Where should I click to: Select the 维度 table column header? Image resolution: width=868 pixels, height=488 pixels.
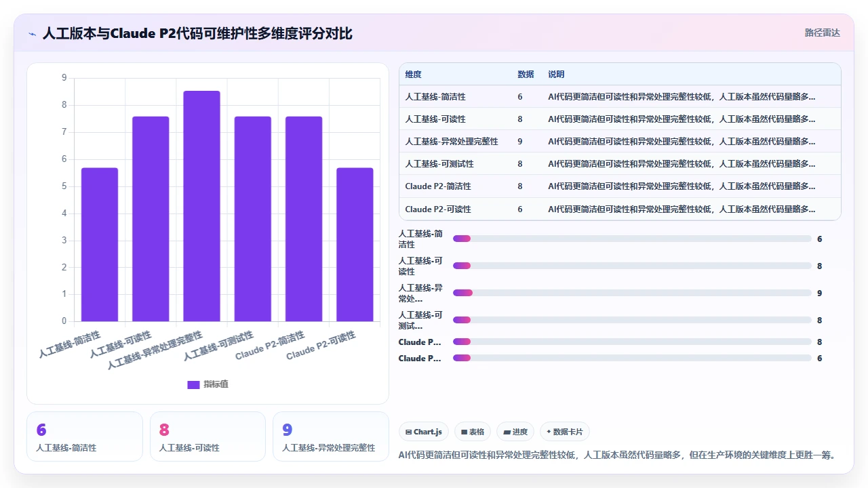(413, 75)
